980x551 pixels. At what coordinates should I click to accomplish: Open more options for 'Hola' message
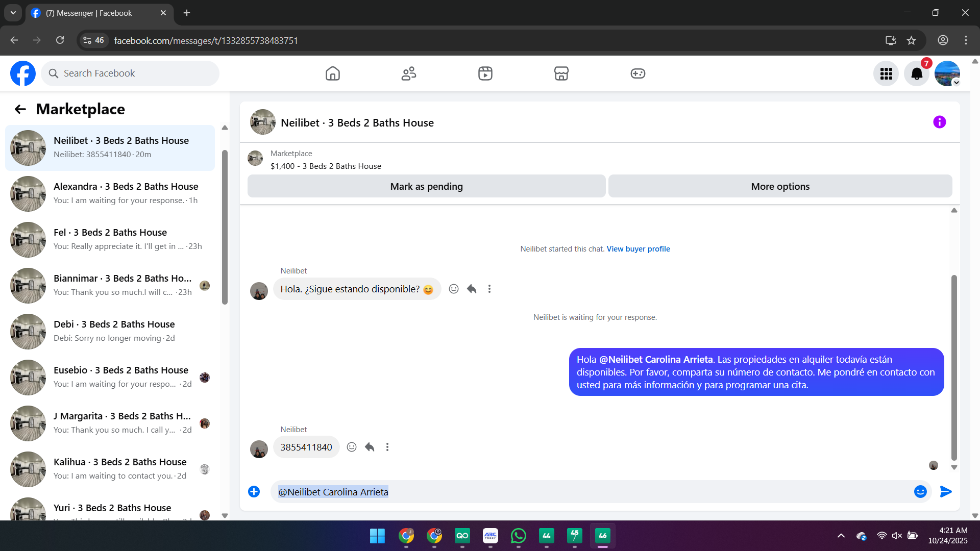tap(489, 289)
